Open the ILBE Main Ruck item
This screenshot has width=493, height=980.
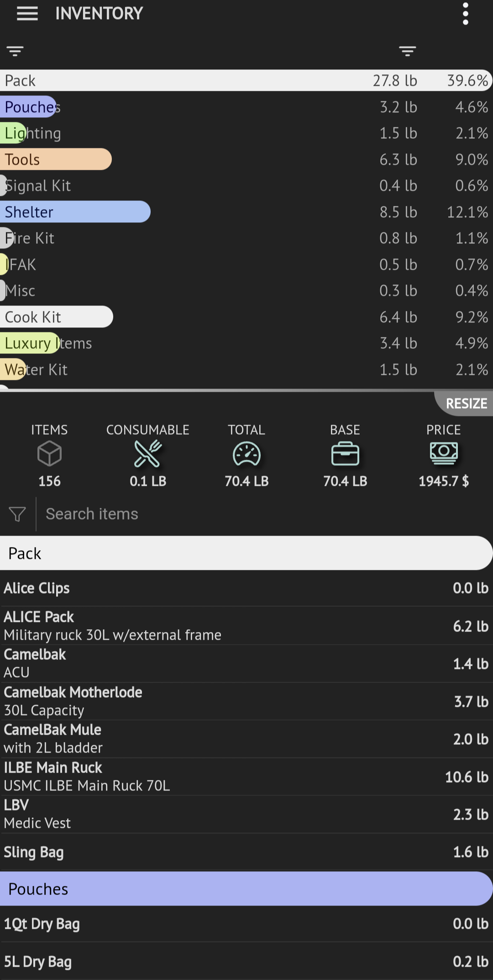pyautogui.click(x=246, y=776)
